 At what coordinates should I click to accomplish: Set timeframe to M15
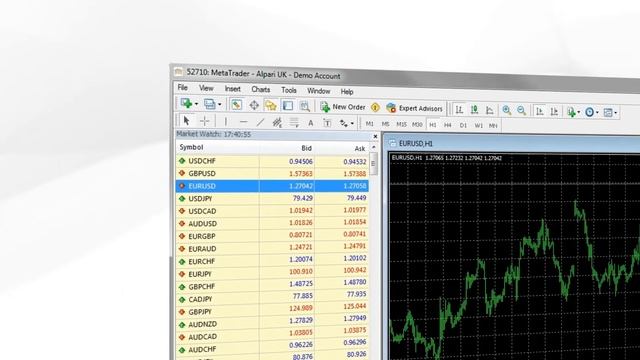point(401,124)
